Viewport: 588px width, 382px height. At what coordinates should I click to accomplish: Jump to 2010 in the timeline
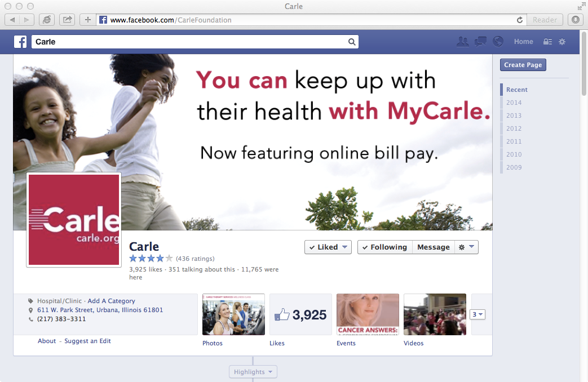(x=514, y=154)
